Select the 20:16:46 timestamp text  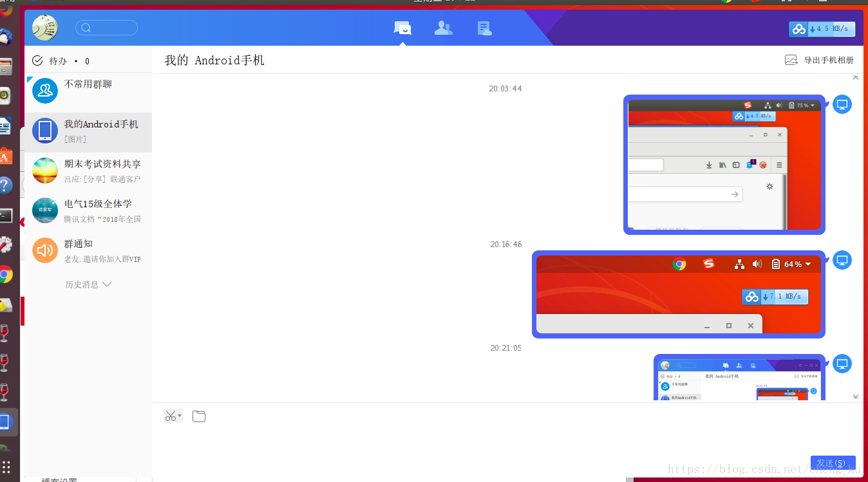click(506, 245)
